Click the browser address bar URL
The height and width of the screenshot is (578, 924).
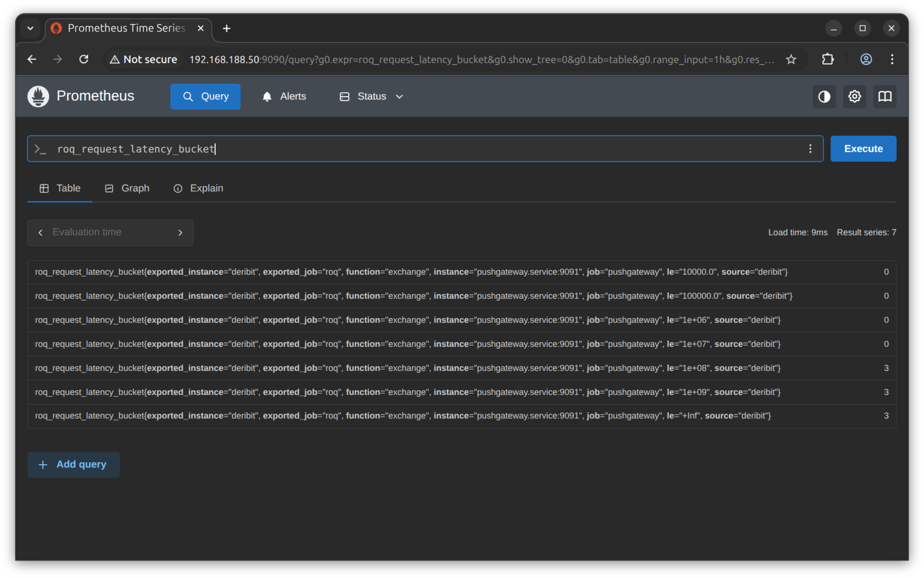(481, 59)
